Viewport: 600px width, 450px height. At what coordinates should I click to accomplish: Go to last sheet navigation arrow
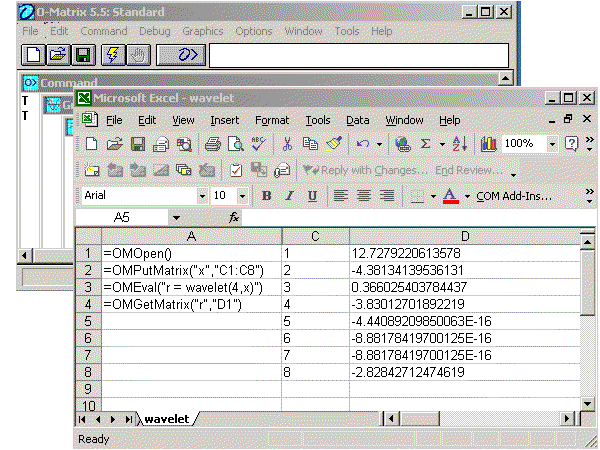128,419
